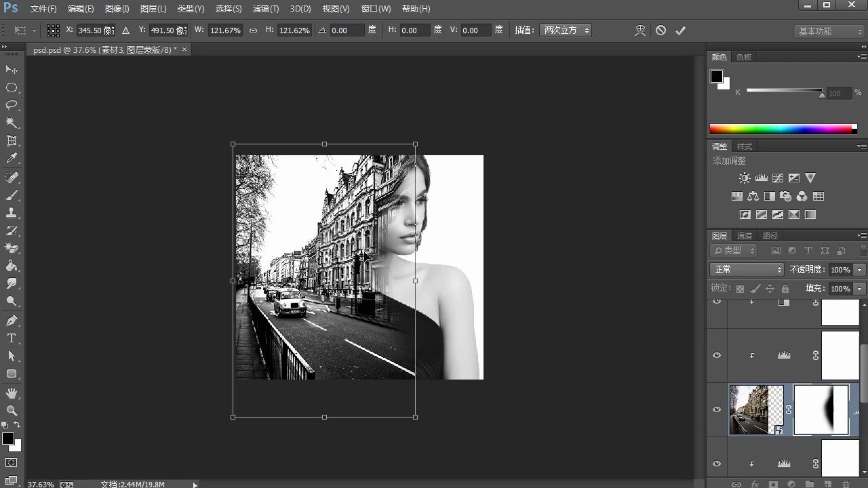Select the Magic Wand tool

click(12, 123)
